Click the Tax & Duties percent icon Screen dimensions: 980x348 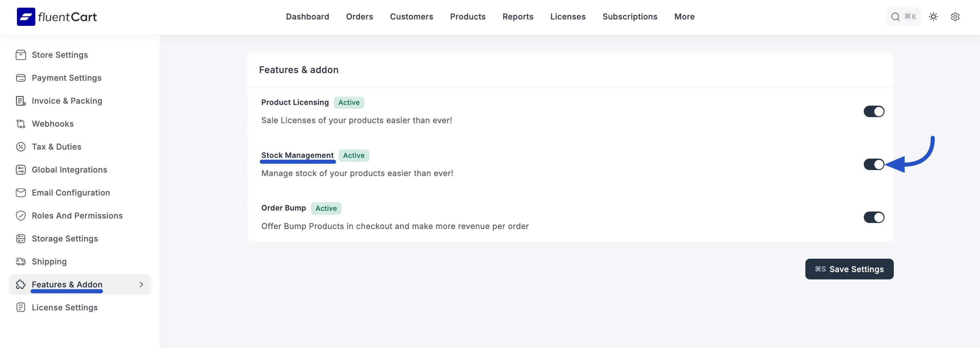pos(21,147)
